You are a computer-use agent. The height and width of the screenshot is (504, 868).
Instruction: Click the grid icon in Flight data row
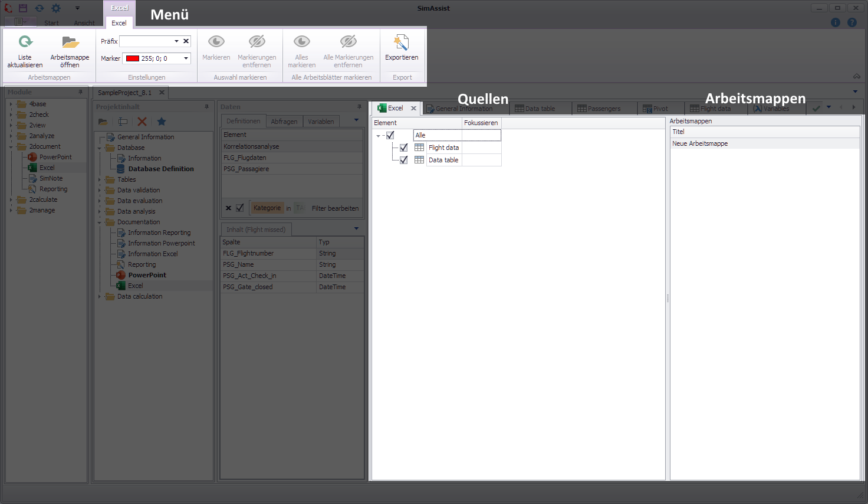[419, 148]
